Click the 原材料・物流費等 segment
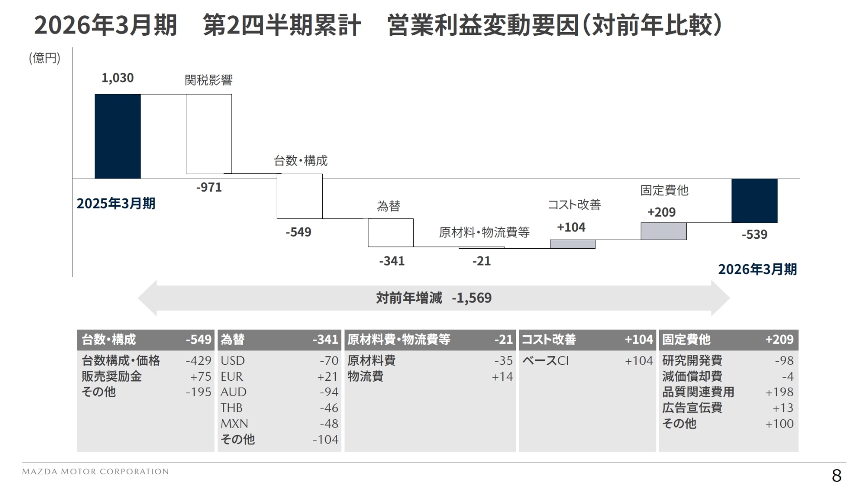868x487 pixels. [481, 248]
